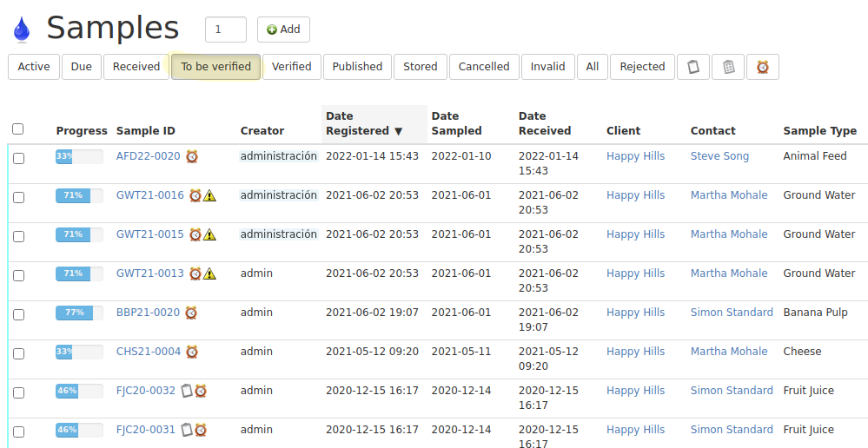Click the 77% progress bar for BBP21-0020
This screenshot has height=448, width=868.
pos(79,313)
